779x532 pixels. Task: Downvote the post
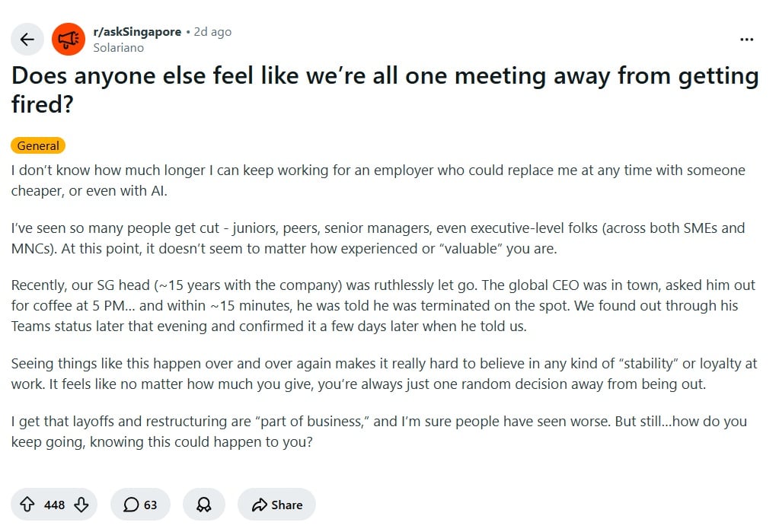pyautogui.click(x=81, y=505)
